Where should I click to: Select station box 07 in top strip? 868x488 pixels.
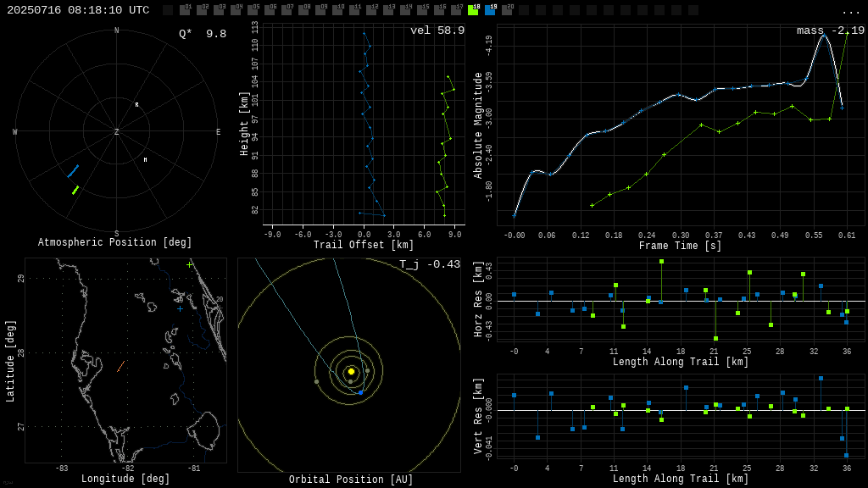[x=287, y=10]
